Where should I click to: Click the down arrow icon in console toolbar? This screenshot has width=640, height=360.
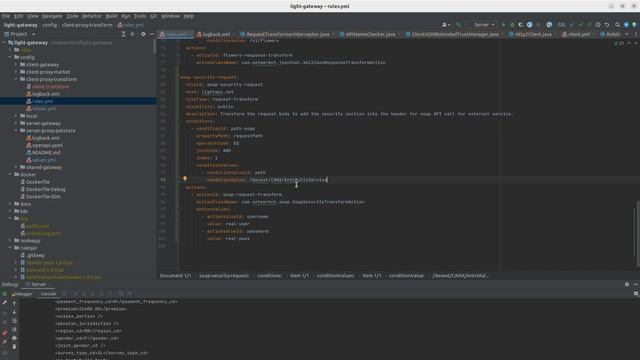tap(14, 312)
